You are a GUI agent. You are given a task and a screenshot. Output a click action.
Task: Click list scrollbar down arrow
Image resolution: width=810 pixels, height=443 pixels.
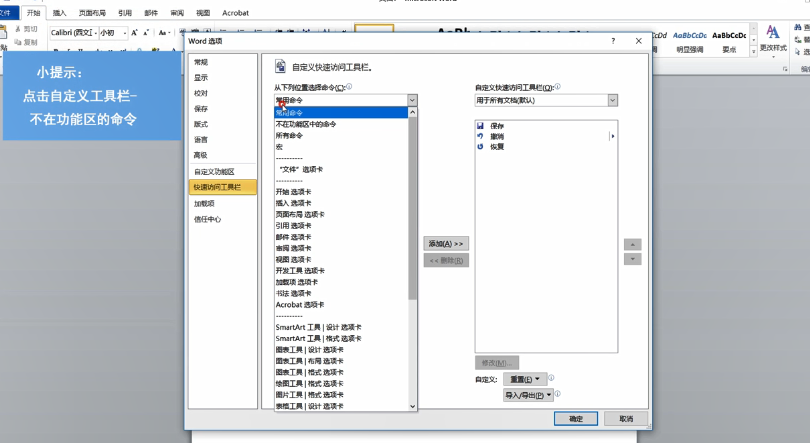click(412, 406)
